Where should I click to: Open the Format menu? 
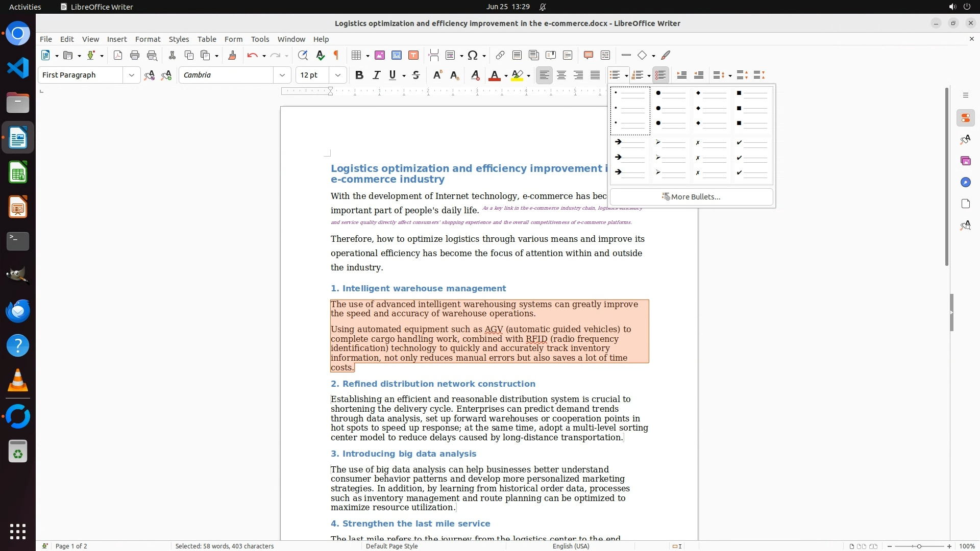(x=148, y=39)
